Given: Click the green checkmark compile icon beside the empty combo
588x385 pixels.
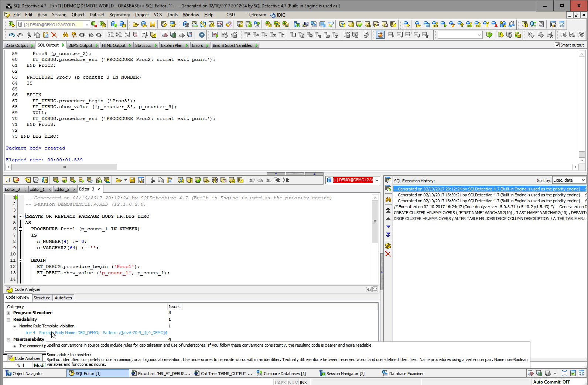Looking at the screenshot, I should [489, 35].
